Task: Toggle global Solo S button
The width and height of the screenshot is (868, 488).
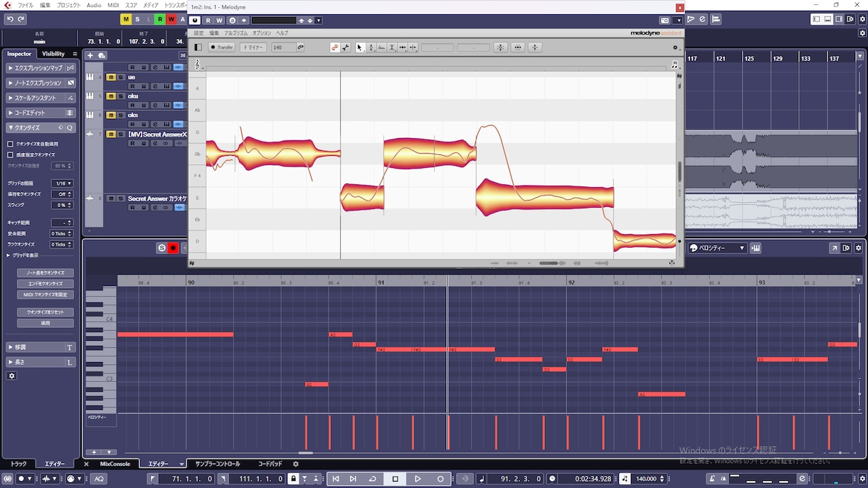Action: click(x=137, y=19)
